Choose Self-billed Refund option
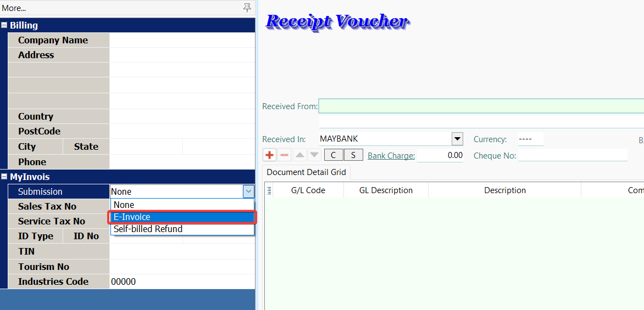Viewport: 644px width, 310px height. 182,229
